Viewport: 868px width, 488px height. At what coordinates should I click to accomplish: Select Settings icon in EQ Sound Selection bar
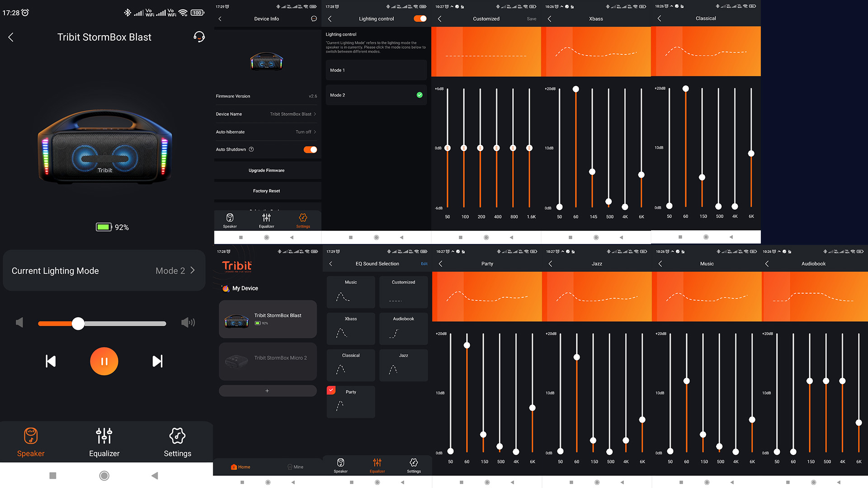click(x=414, y=465)
